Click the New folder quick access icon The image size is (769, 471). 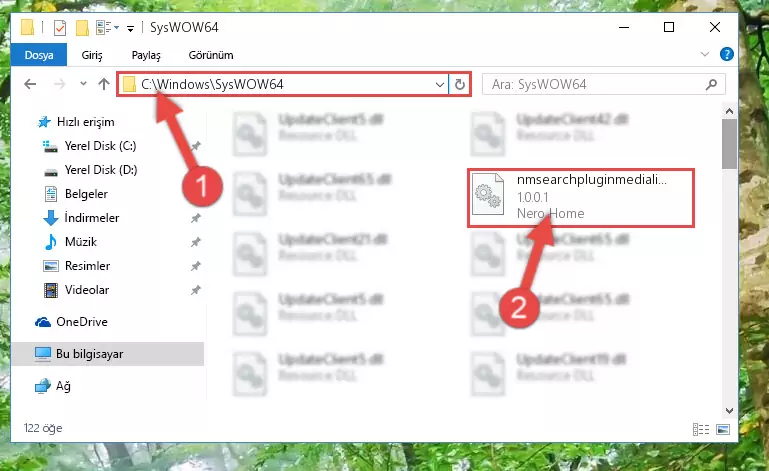click(x=82, y=27)
